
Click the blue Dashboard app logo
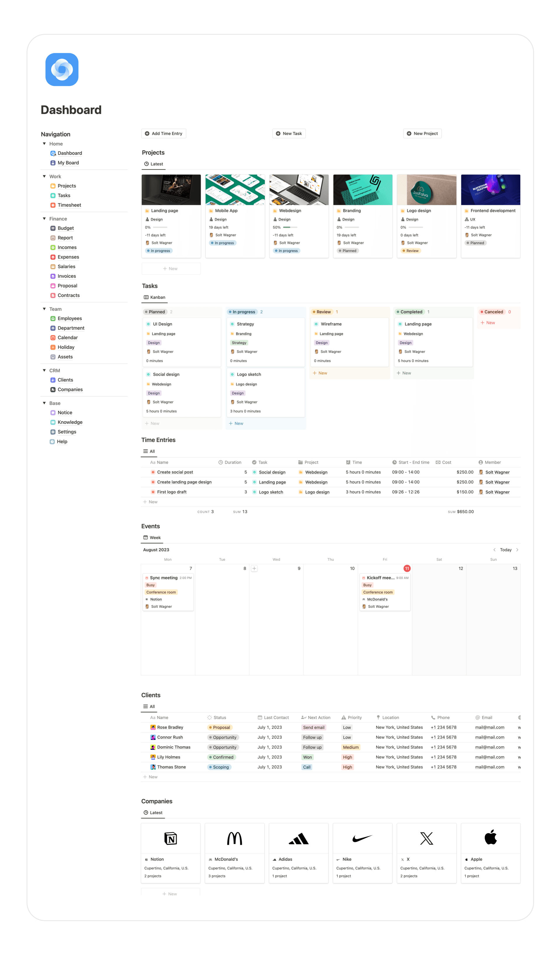[62, 69]
